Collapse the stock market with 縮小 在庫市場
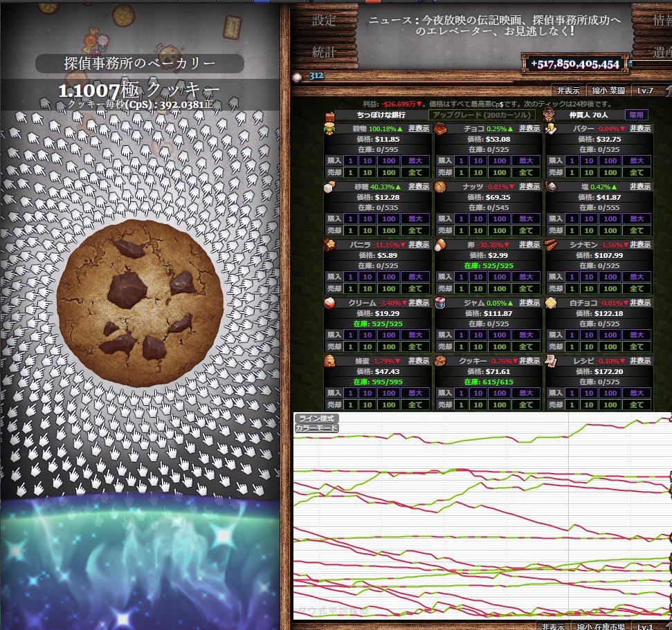Image resolution: width=672 pixels, height=630 pixels. click(x=601, y=626)
